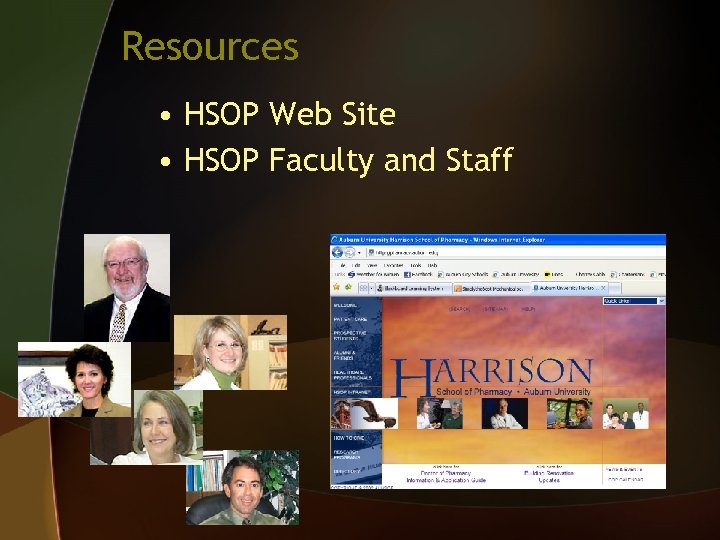Click the Add to Favorites star icon
Image resolution: width=720 pixels, height=540 pixels.
348,287
